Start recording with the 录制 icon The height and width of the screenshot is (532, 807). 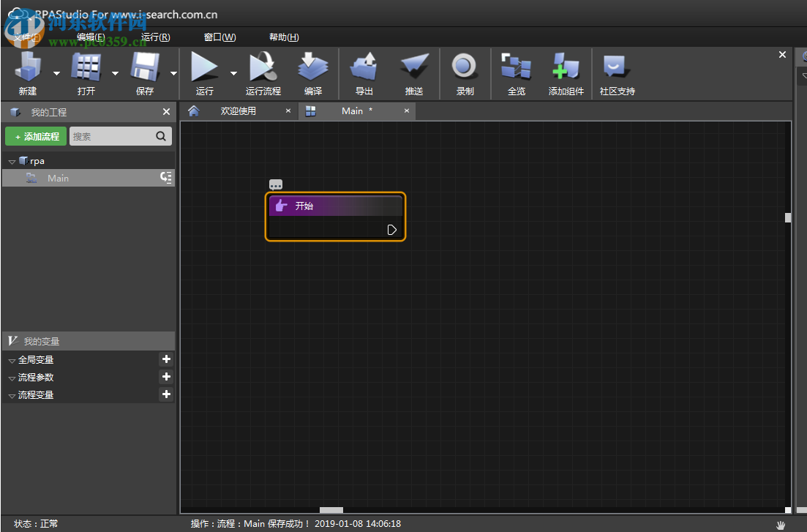point(465,68)
